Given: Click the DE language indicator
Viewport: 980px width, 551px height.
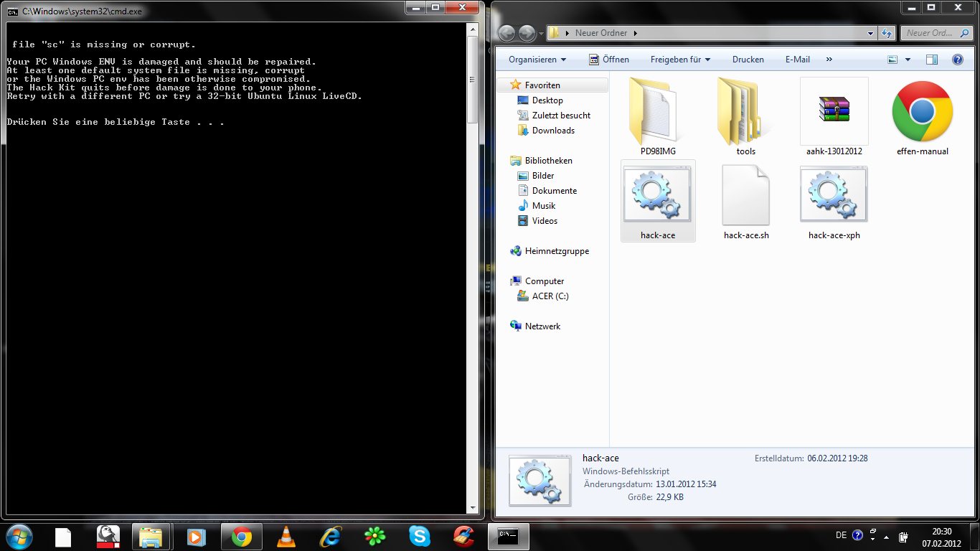Looking at the screenshot, I should (x=841, y=535).
